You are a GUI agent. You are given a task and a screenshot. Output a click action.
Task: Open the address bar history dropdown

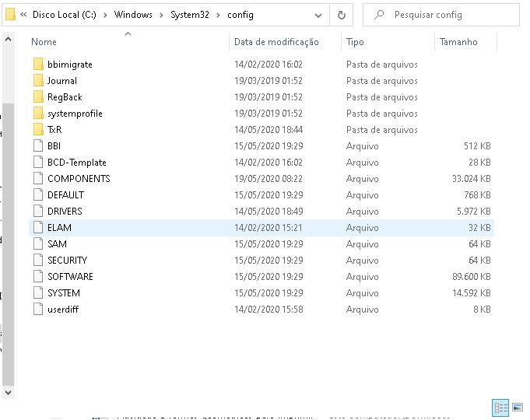[x=319, y=15]
